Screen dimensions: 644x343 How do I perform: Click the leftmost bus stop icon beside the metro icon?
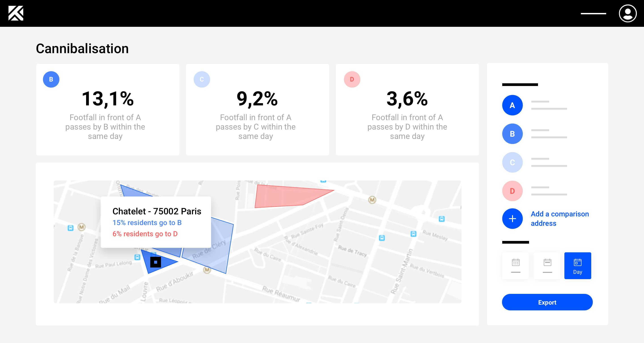pos(70,228)
